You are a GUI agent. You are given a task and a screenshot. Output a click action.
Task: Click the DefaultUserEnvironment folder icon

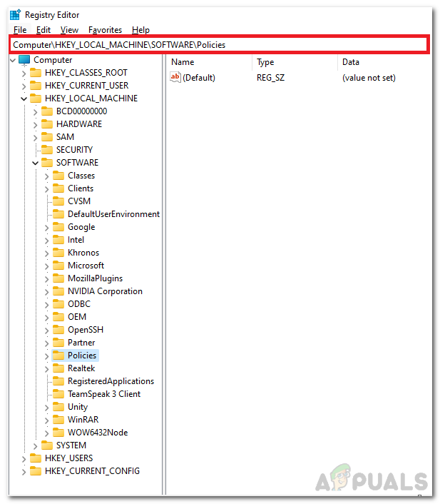(58, 214)
